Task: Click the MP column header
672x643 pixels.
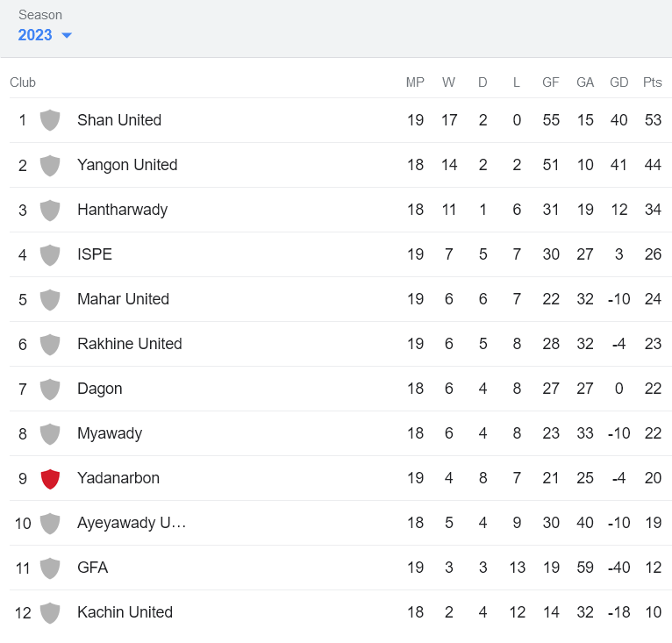Action: (x=415, y=82)
